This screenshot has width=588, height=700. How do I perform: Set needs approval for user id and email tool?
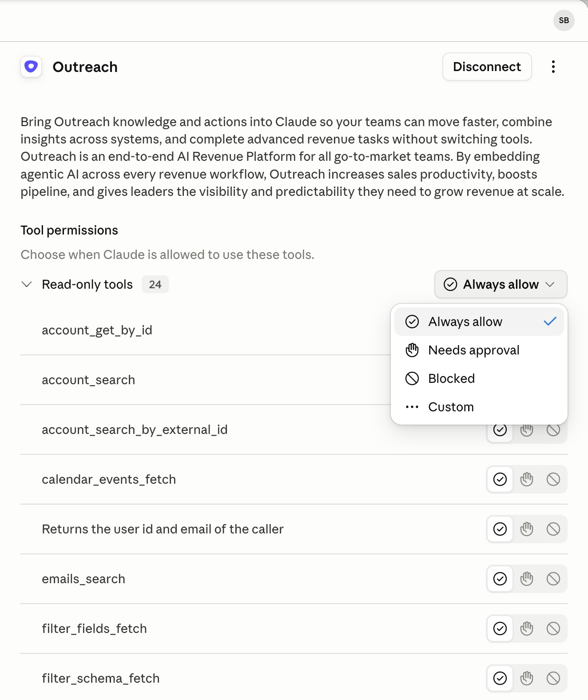click(527, 529)
